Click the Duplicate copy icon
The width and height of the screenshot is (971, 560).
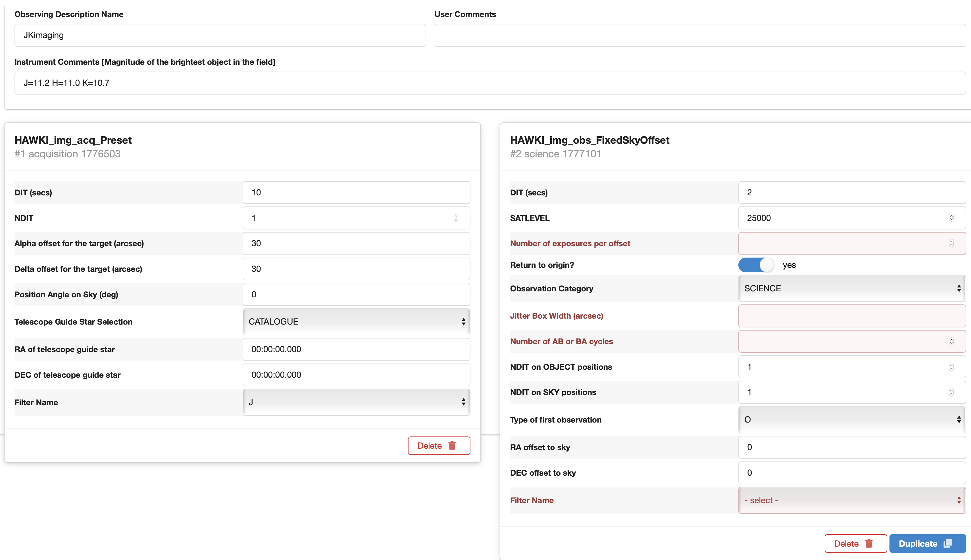tap(948, 544)
